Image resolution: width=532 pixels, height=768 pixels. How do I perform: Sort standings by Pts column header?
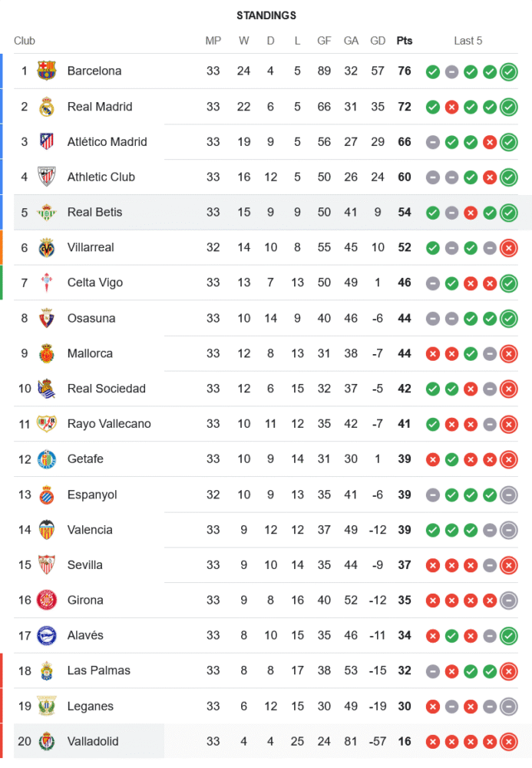[404, 41]
